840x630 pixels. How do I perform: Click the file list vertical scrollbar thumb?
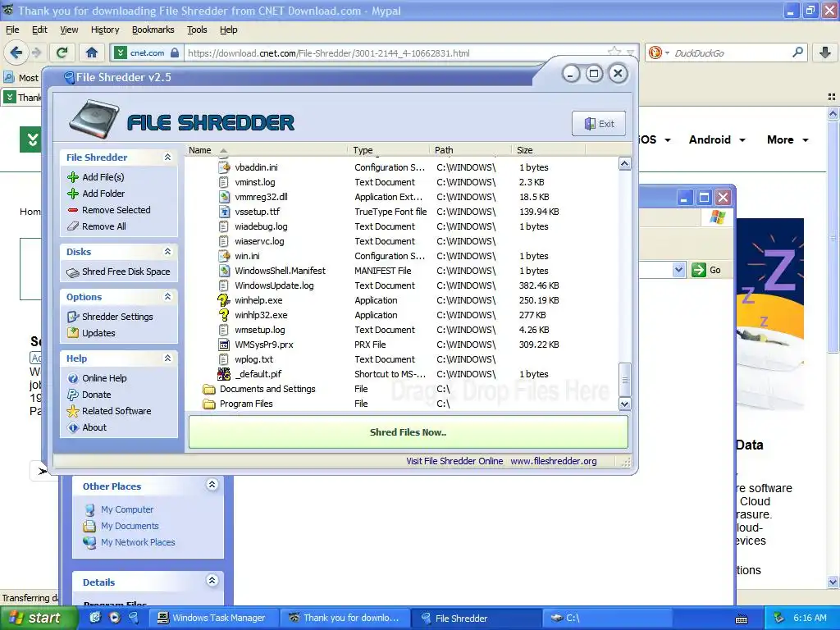tap(624, 379)
